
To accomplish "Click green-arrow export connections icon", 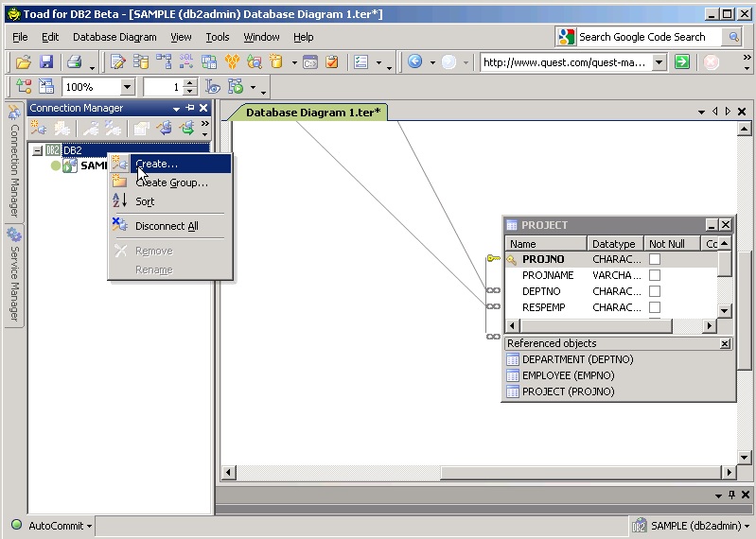I will (186, 128).
